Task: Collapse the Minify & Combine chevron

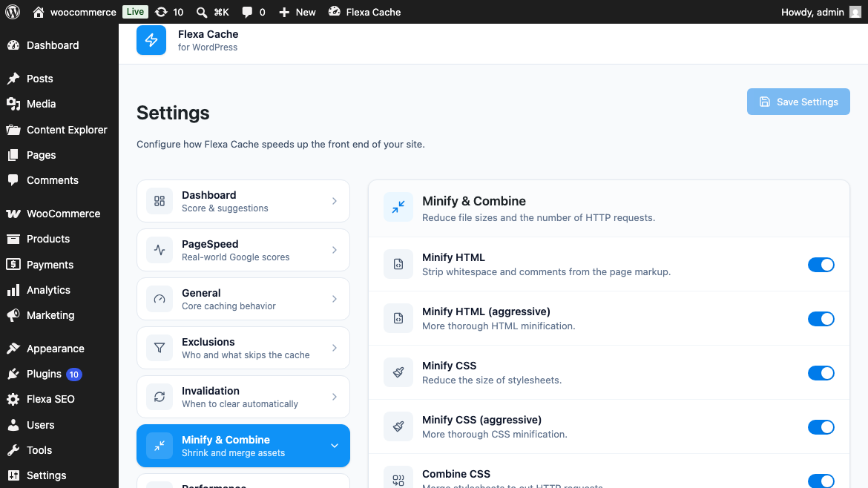Action: (x=335, y=446)
